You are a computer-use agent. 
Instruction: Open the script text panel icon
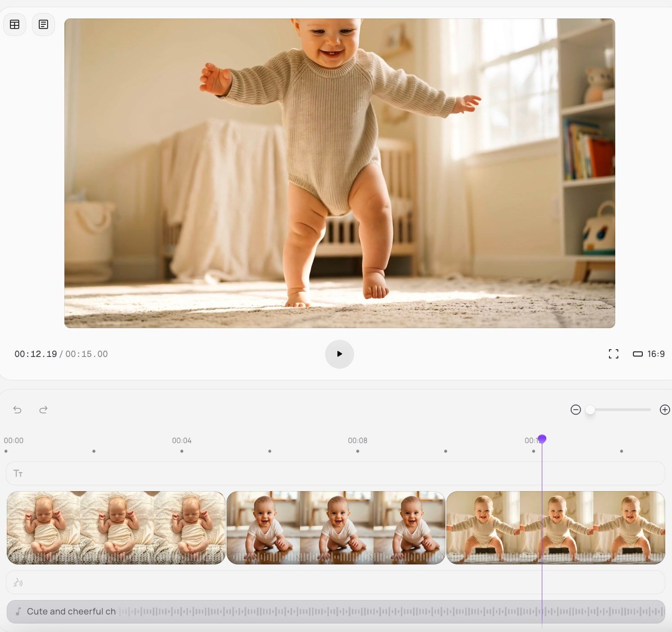43,24
